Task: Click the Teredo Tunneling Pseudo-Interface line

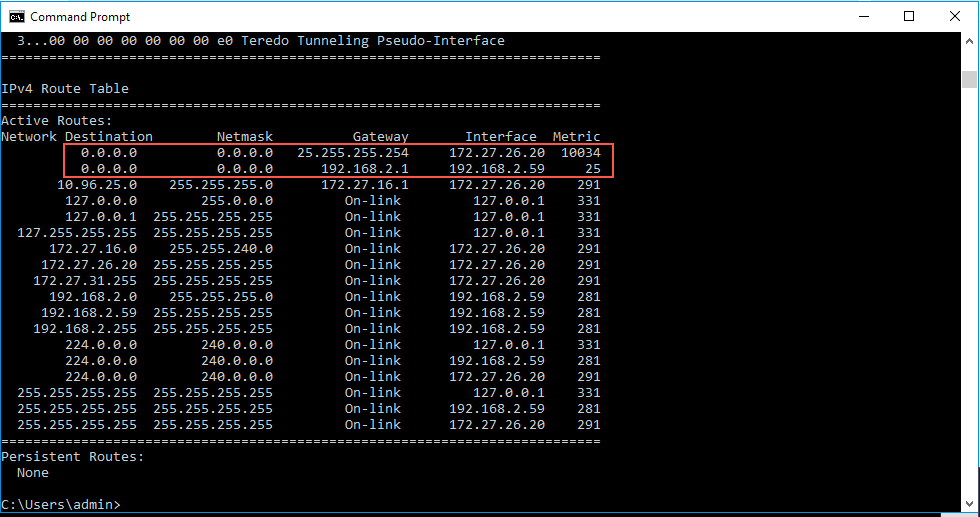Action: point(261,41)
